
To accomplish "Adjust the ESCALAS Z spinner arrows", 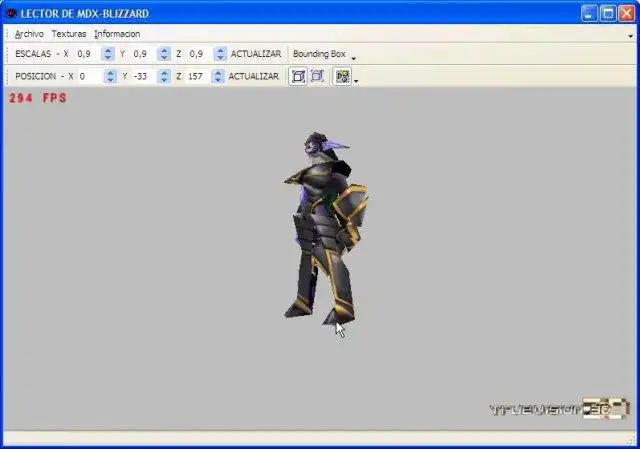I will 220,54.
